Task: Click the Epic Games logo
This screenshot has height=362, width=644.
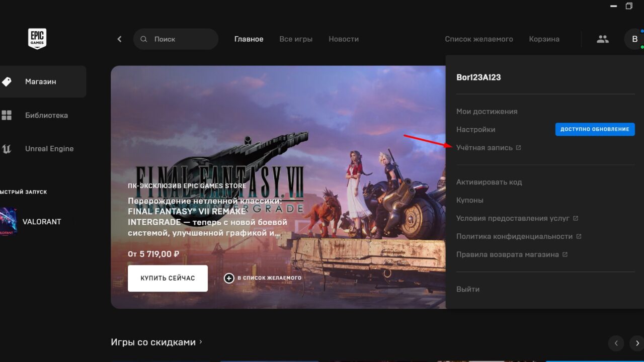Action: pyautogui.click(x=37, y=39)
